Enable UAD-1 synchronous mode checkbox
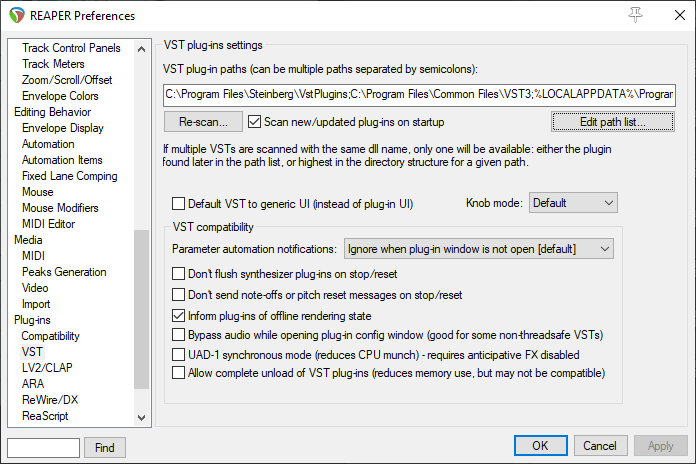The height and width of the screenshot is (464, 696). (179, 354)
